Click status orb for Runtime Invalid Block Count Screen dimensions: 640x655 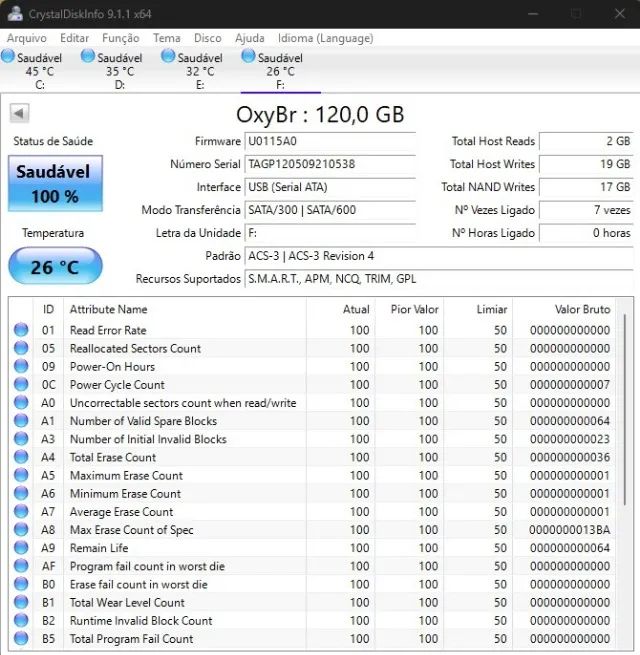click(x=21, y=620)
